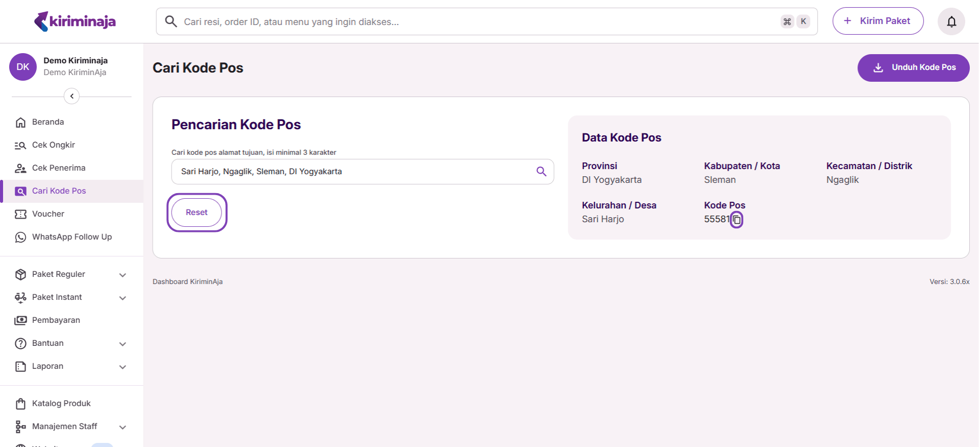Navigate to Beranda
This screenshot has height=447, width=980.
(x=47, y=122)
